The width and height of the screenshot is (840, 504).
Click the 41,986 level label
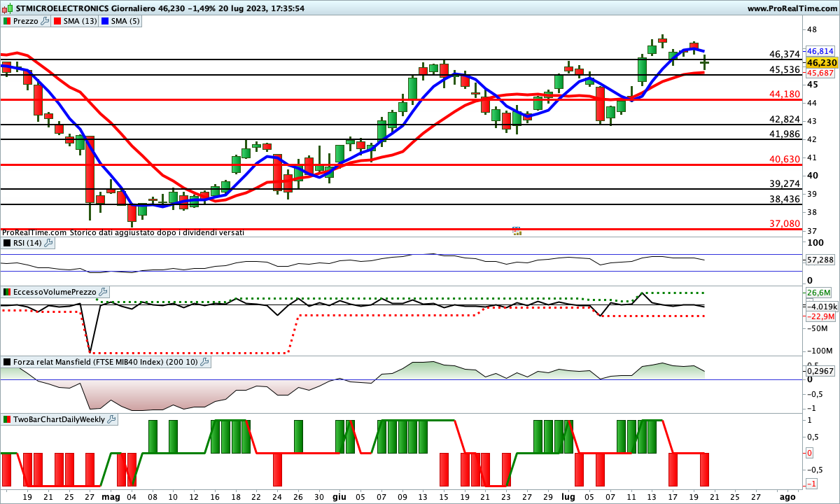784,134
